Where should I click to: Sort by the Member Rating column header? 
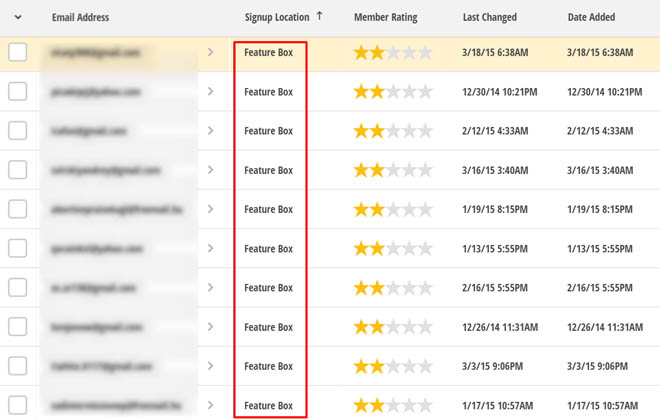(385, 18)
